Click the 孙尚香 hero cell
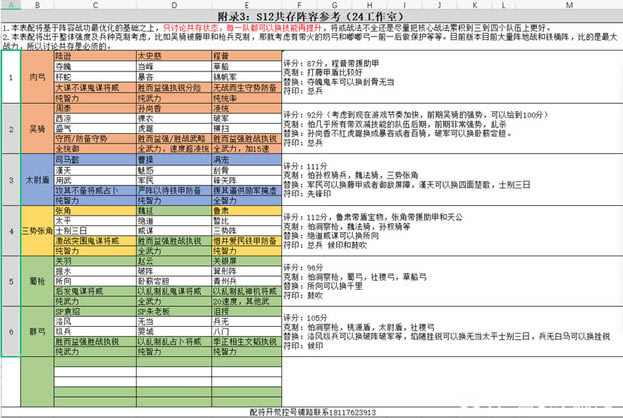 click(158, 108)
